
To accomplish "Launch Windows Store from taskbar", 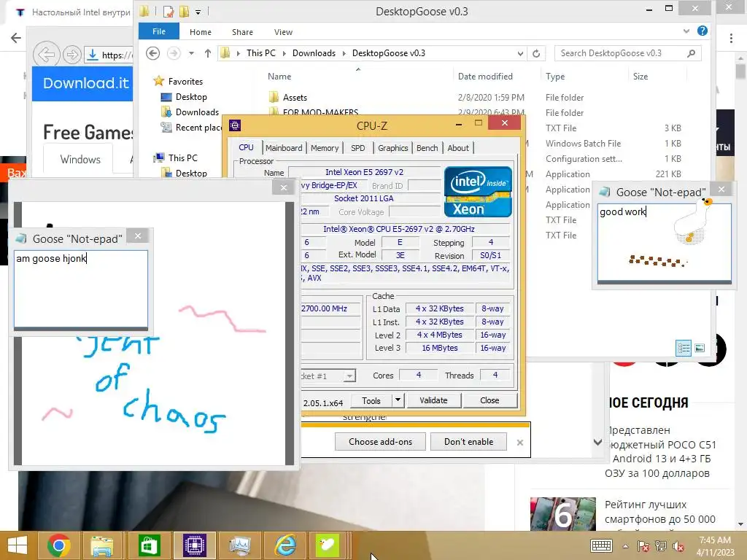I will (149, 545).
